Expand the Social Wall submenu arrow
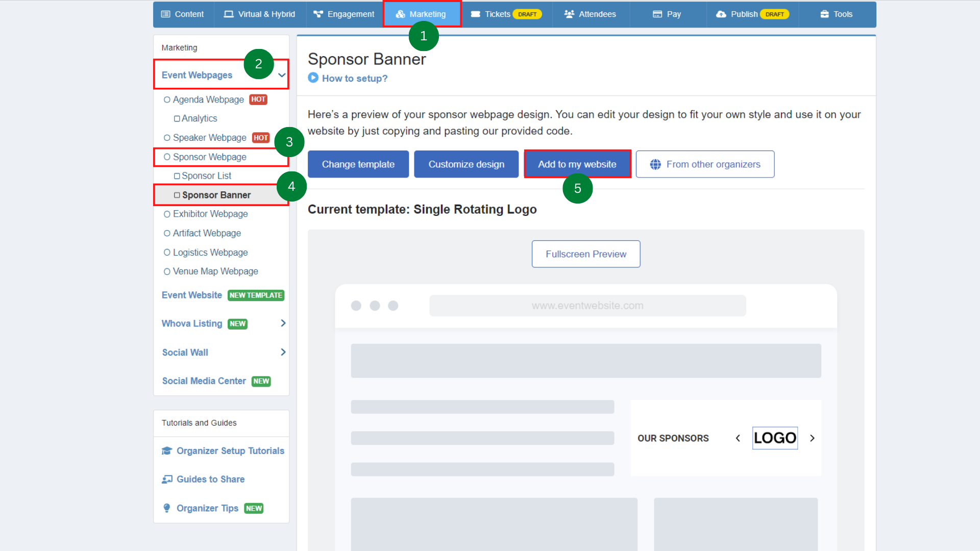Viewport: 980px width, 551px height. pyautogui.click(x=283, y=353)
